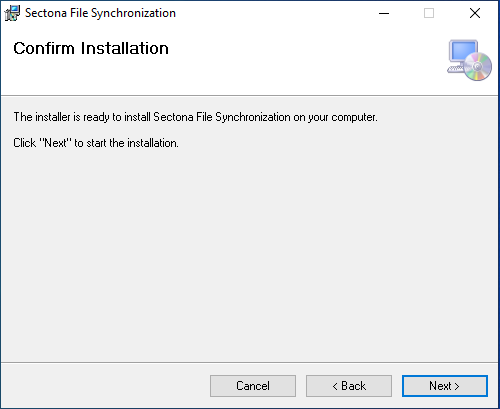Go back with the < Back button
This screenshot has height=409, width=500.
tap(349, 386)
